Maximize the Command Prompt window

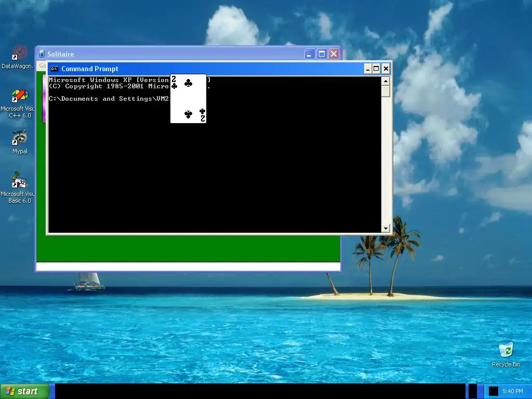376,69
